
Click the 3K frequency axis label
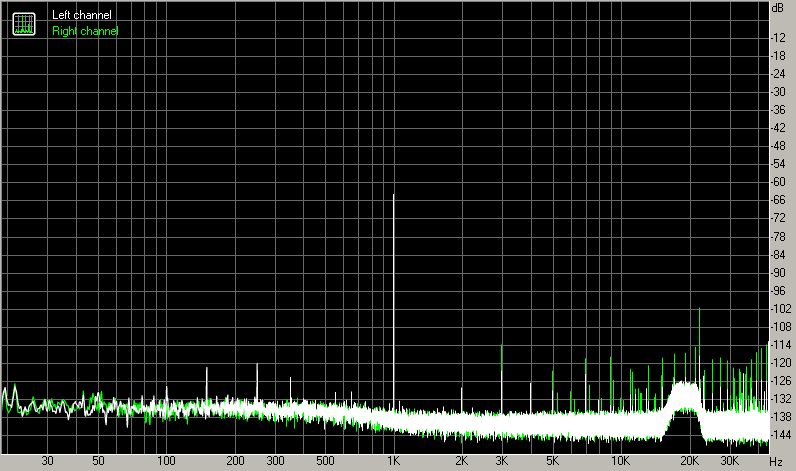(502, 461)
